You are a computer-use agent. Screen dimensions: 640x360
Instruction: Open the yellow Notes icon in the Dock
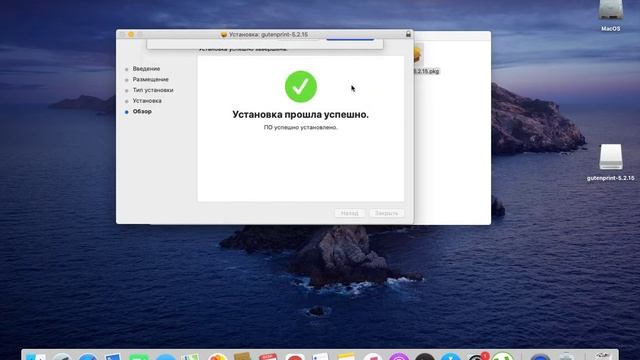[x=346, y=357]
